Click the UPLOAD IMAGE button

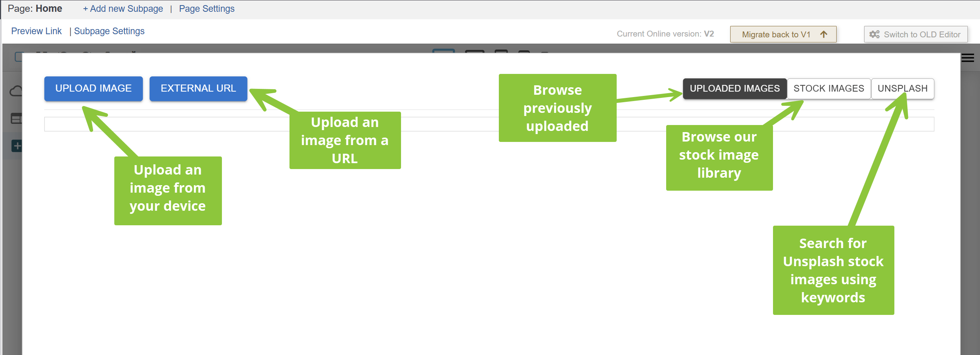click(x=93, y=88)
